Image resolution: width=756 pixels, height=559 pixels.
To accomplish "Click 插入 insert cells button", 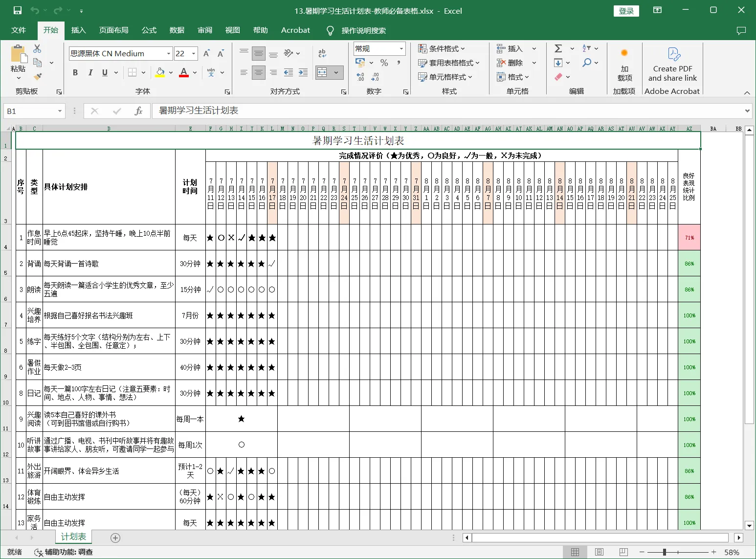I will tap(511, 48).
